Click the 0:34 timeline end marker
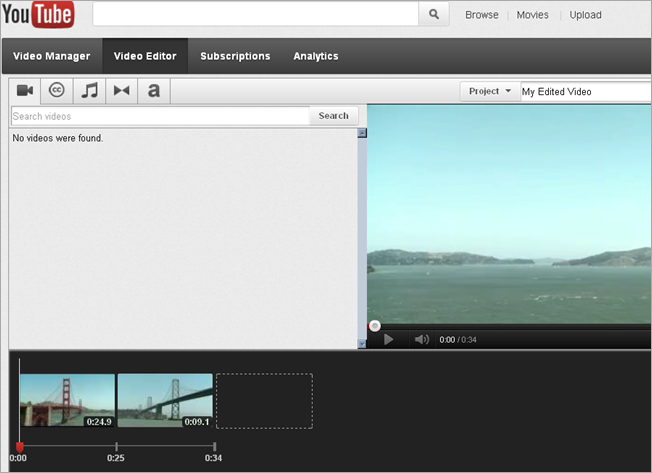The image size is (652, 473). coord(214,447)
